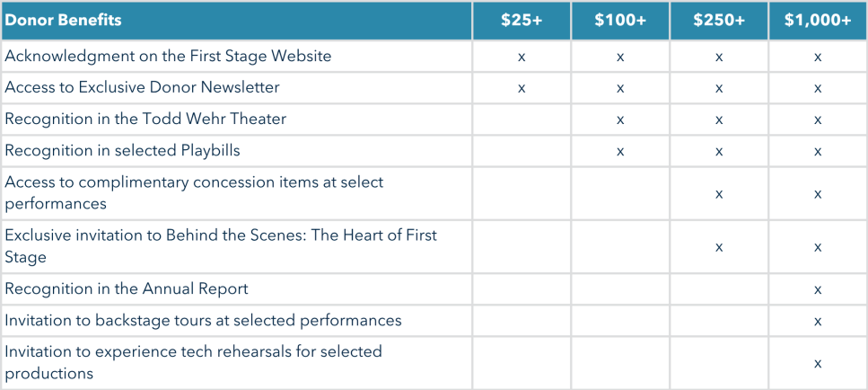
Task: Click Recognition in the Todd Wehr Theater
Action: coord(145,120)
